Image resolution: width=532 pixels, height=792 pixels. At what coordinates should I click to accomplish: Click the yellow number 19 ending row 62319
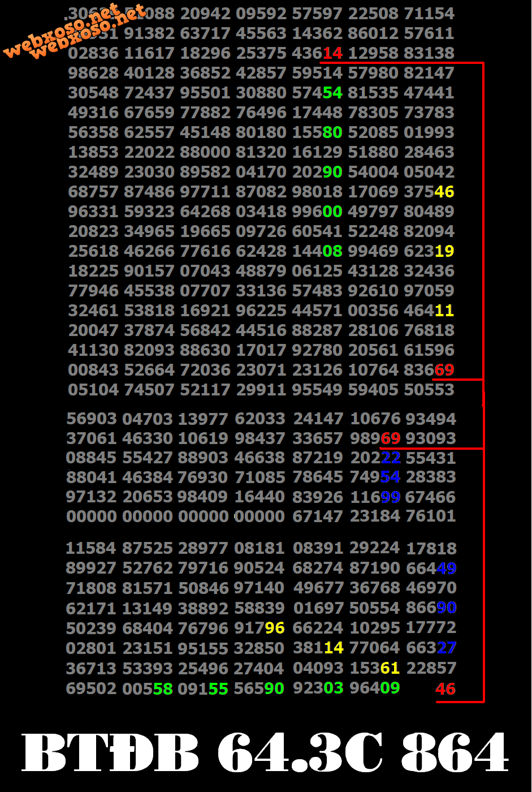444,251
